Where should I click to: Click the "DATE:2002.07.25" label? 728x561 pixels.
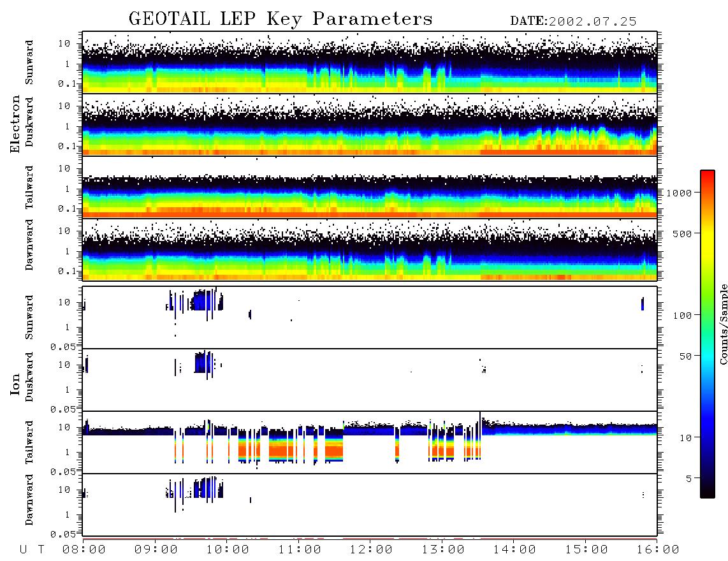[573, 22]
